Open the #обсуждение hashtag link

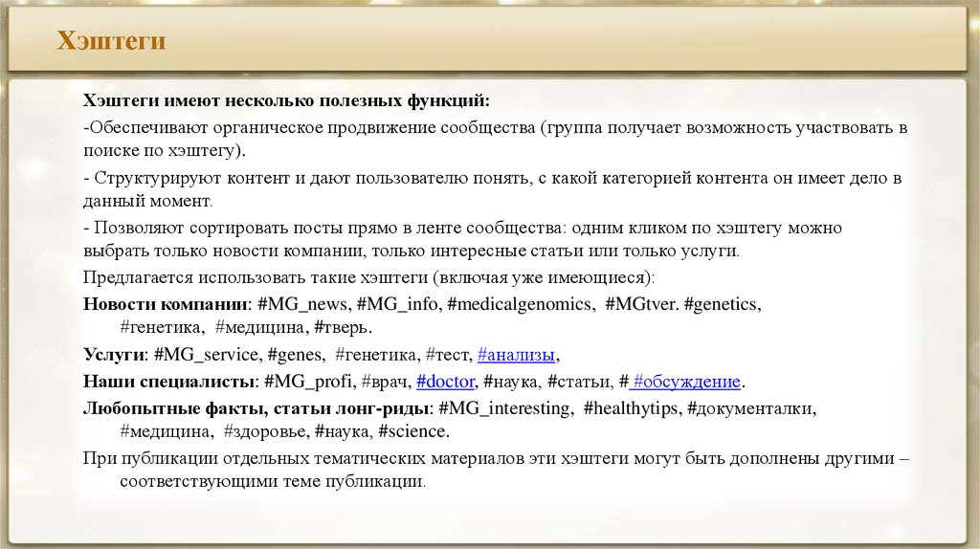coord(686,382)
